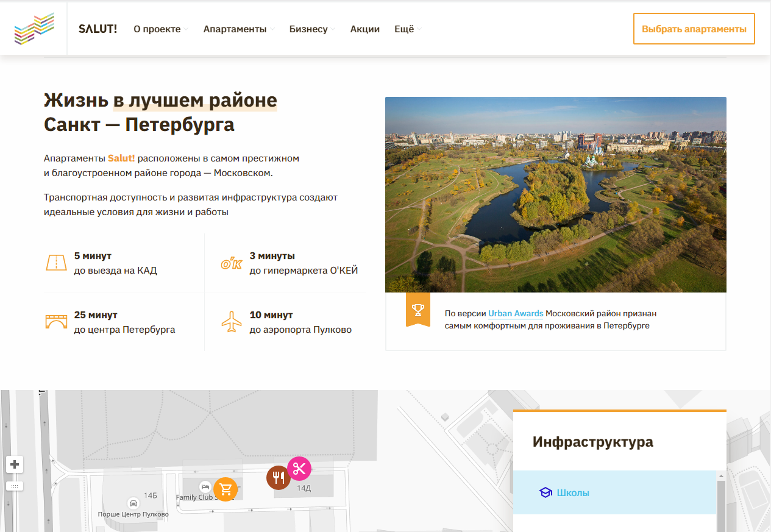Click the brown fork-and-knife map marker

click(x=279, y=477)
